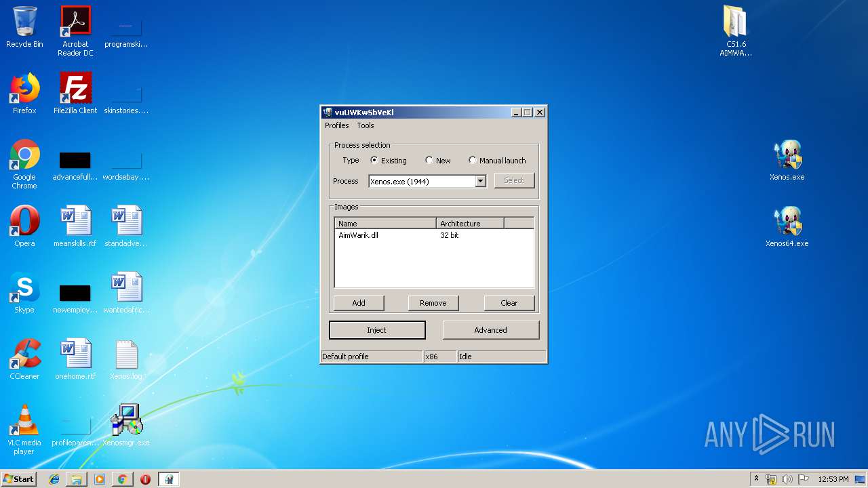This screenshot has width=868, height=488.
Task: Select Xenos.log text file icon
Action: tap(126, 359)
